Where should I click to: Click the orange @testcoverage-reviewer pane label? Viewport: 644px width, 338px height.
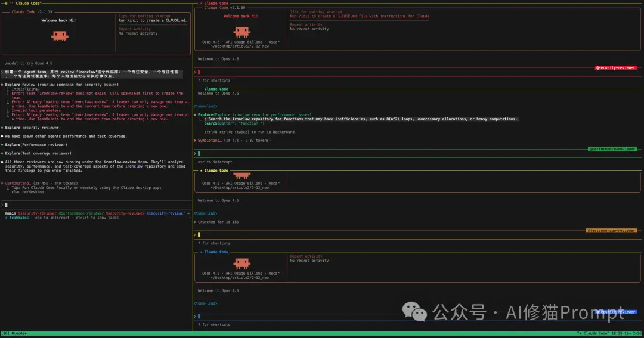(611, 230)
